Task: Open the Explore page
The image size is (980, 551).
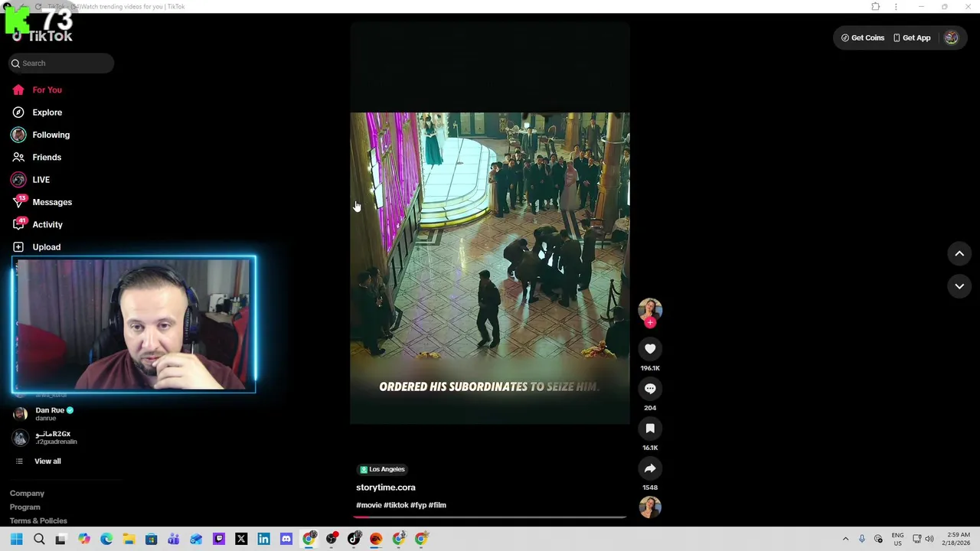Action: pos(37,112)
